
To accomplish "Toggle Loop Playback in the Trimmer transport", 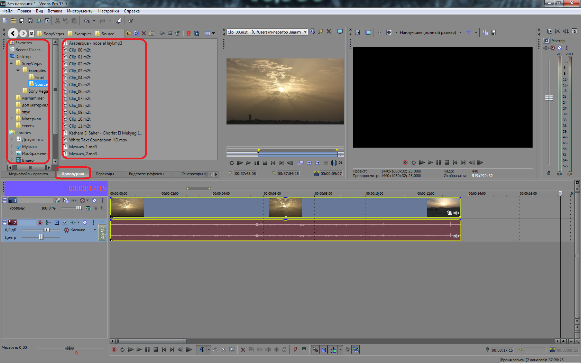I will coord(232,163).
